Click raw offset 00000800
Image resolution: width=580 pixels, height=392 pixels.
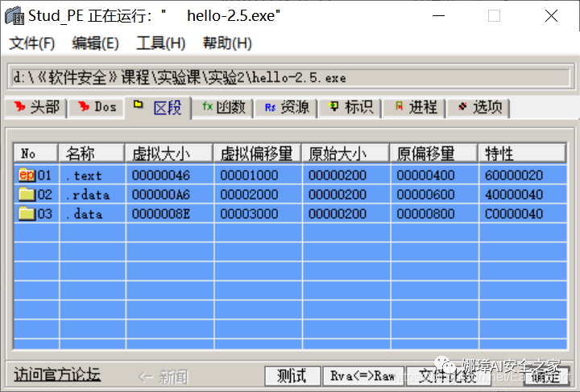425,213
